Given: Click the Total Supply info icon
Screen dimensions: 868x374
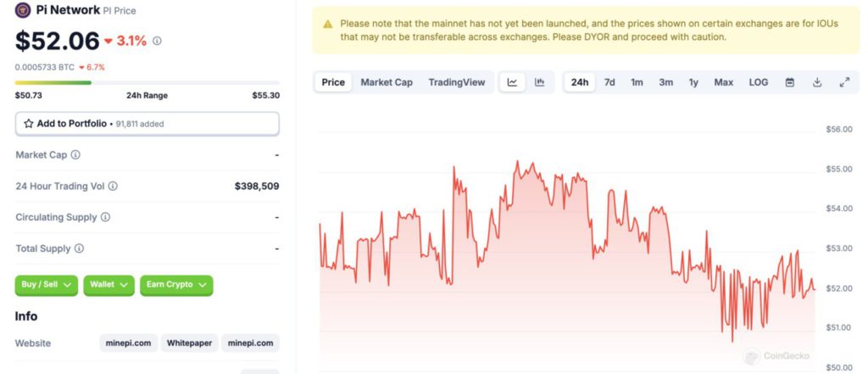Looking at the screenshot, I should click(x=79, y=248).
